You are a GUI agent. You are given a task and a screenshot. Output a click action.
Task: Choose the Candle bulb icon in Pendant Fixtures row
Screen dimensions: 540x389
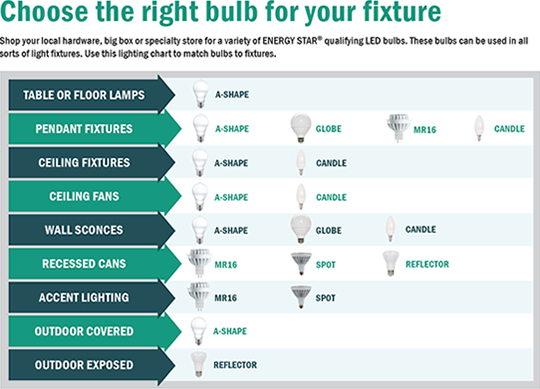pos(479,128)
